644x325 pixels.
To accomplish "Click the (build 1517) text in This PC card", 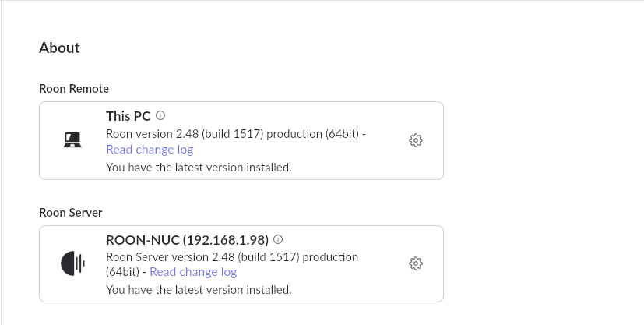I will coord(233,134).
